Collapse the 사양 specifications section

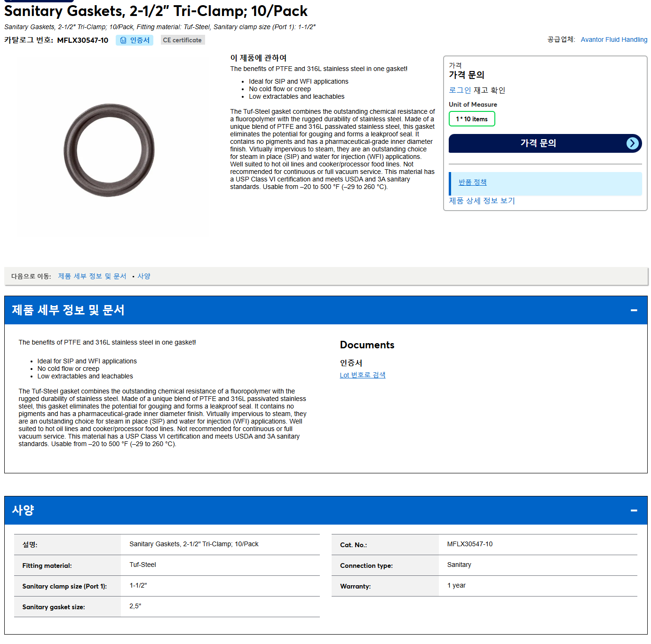point(634,510)
